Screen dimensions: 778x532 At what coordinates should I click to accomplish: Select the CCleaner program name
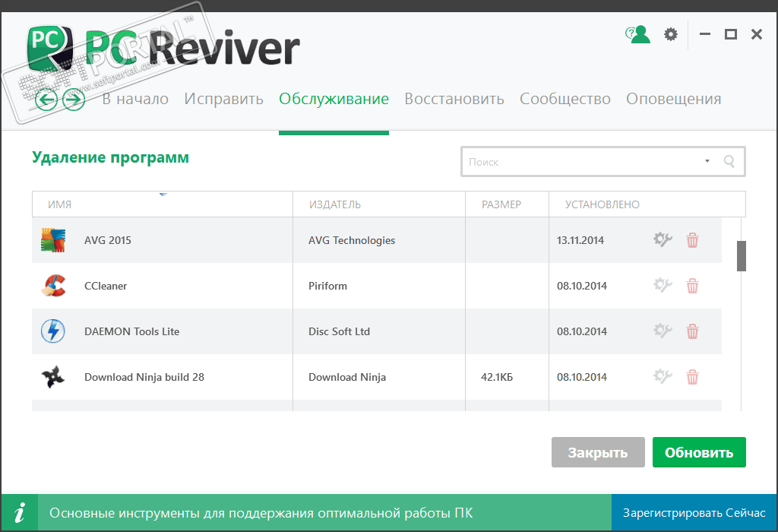point(106,286)
